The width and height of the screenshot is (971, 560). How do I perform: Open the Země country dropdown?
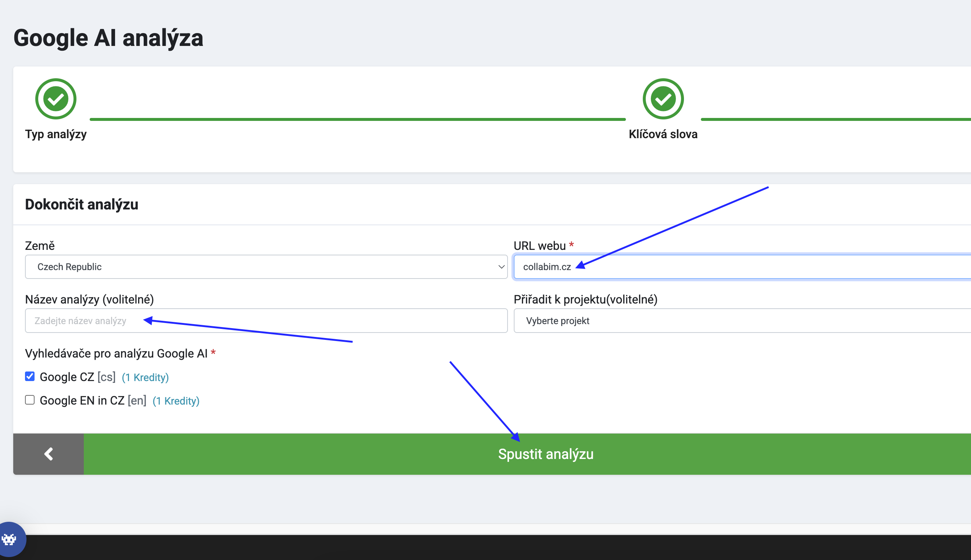tap(266, 266)
